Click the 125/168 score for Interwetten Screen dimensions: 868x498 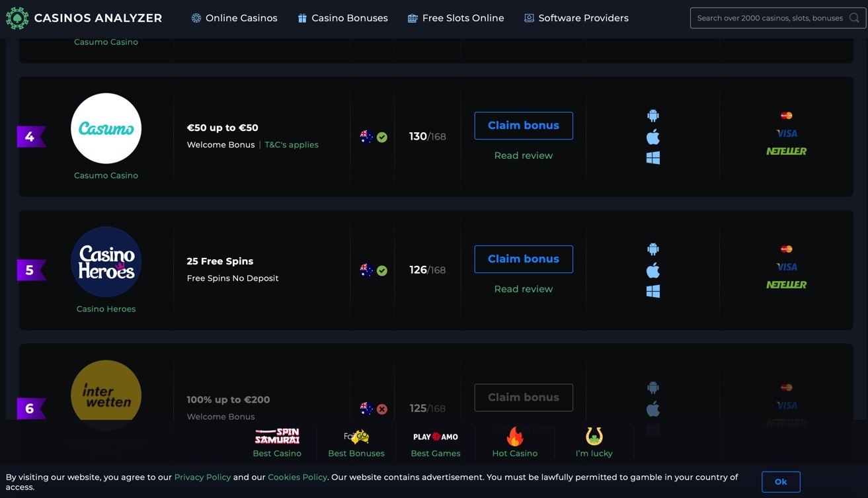click(427, 408)
